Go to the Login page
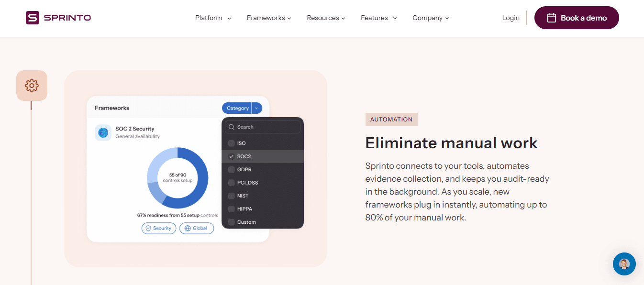The height and width of the screenshot is (285, 644). pyautogui.click(x=511, y=18)
